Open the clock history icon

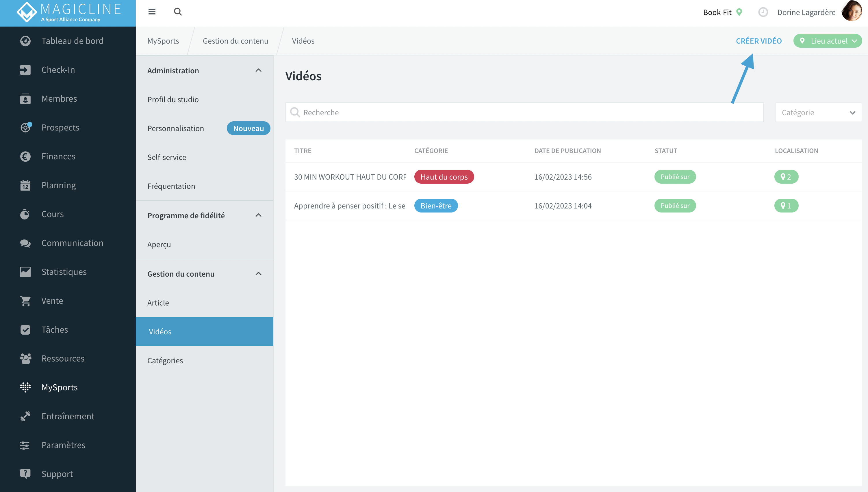(x=763, y=12)
